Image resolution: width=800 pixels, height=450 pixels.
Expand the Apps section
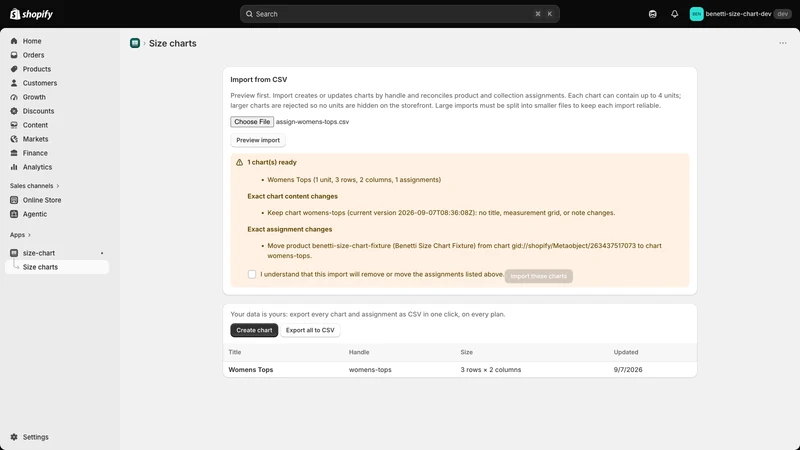pyautogui.click(x=20, y=235)
